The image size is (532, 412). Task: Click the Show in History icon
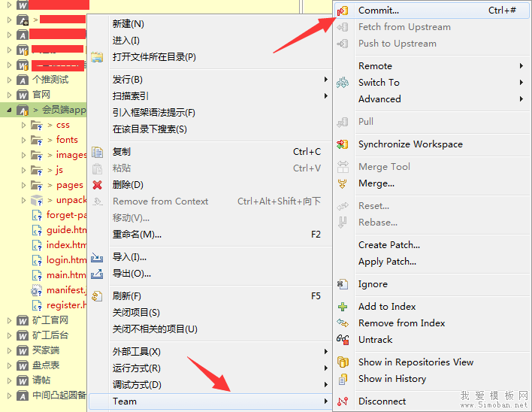point(343,379)
